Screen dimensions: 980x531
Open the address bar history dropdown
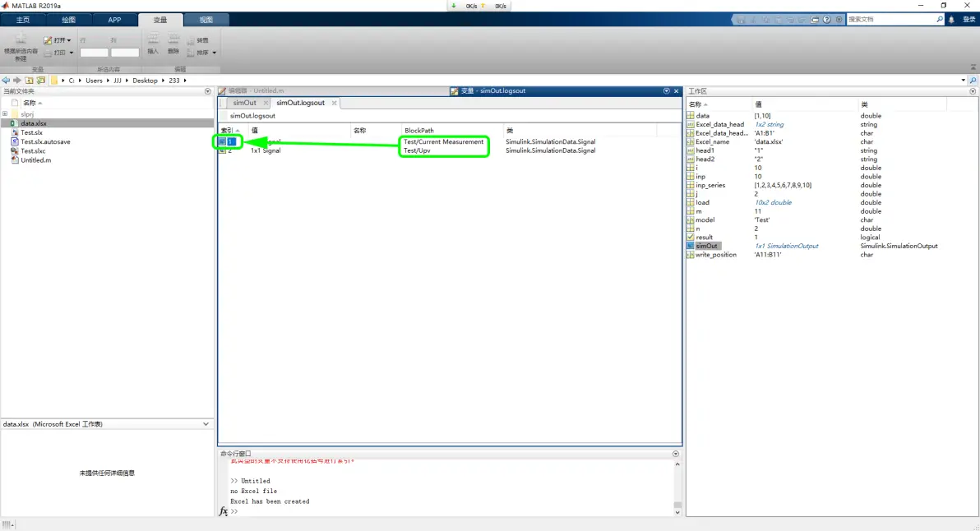[x=963, y=81]
